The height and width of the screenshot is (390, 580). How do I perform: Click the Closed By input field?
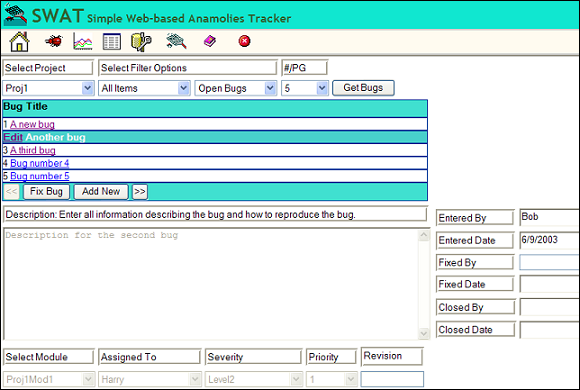click(x=550, y=307)
